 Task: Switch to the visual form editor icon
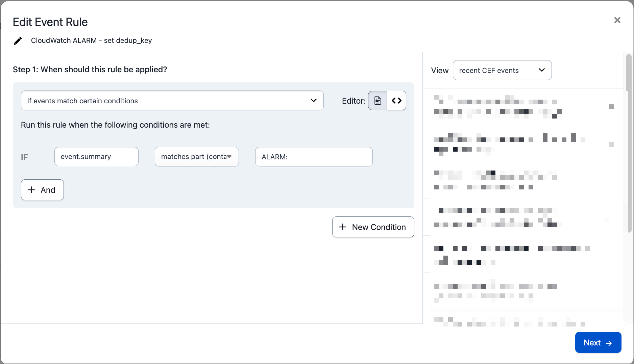[377, 101]
